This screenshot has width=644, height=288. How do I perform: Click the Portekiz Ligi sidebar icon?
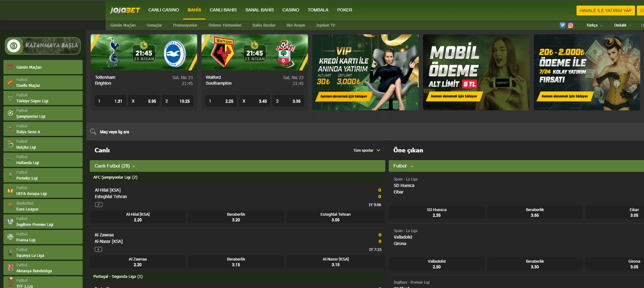tap(10, 175)
